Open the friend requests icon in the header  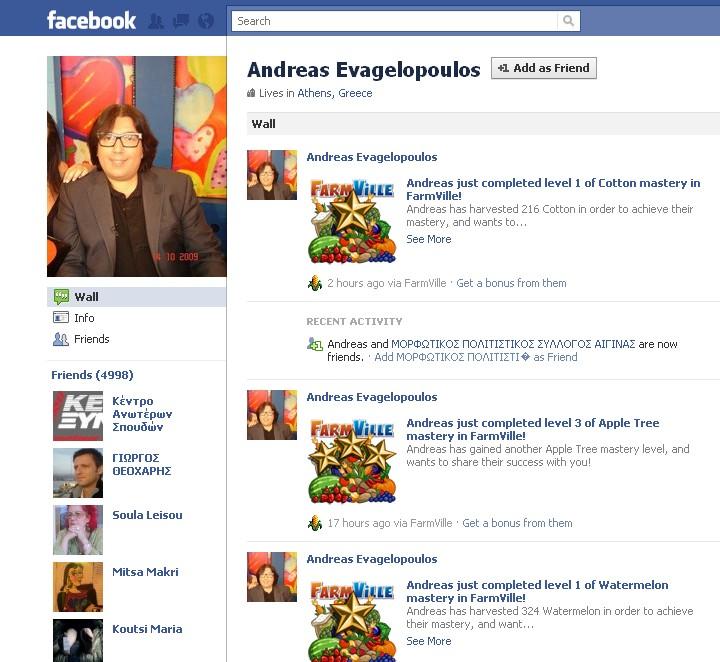(x=156, y=21)
